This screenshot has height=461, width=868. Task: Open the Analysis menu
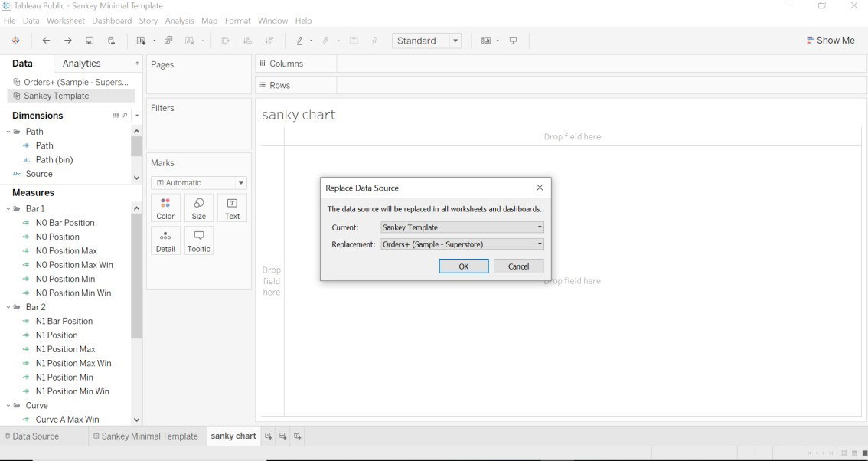[179, 21]
